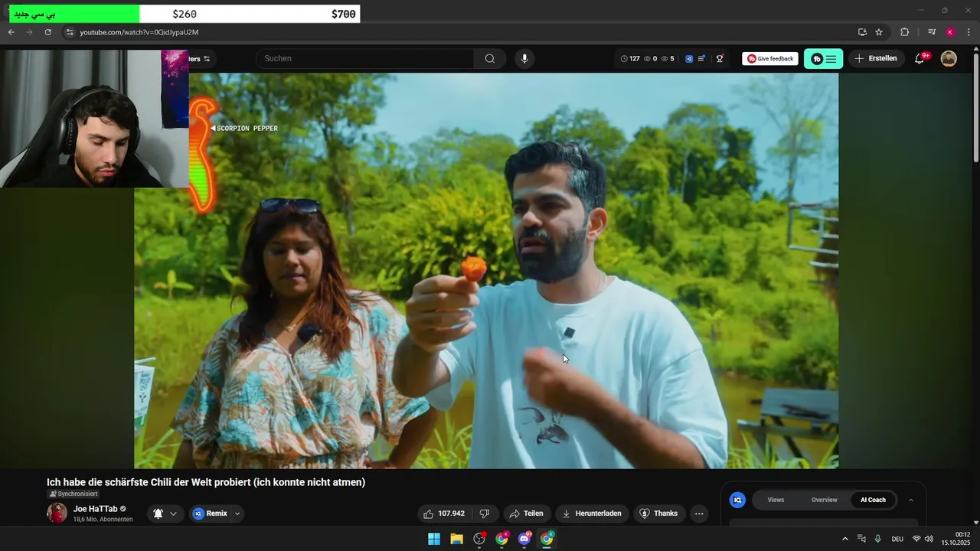This screenshot has width=980, height=551.
Task: Click the eye stat showing 5
Action: pos(668,59)
